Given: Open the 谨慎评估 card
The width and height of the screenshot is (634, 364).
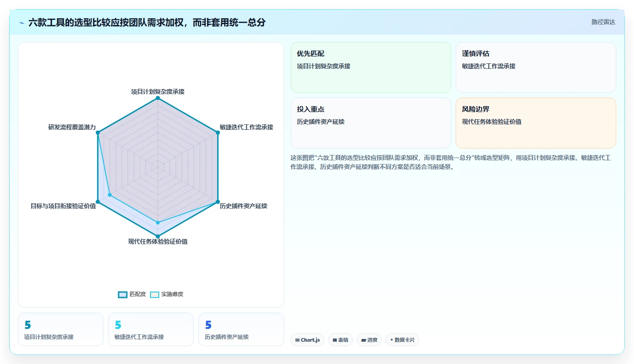Looking at the screenshot, I should click(536, 67).
